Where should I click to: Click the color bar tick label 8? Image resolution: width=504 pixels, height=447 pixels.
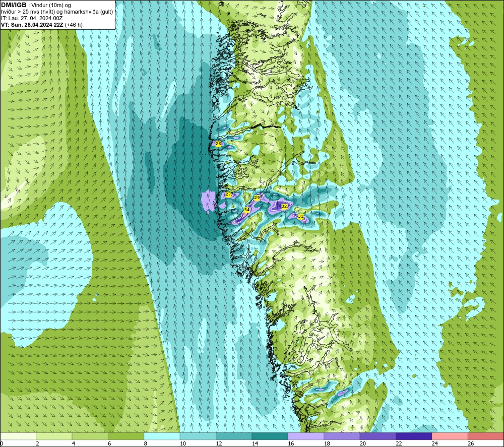pyautogui.click(x=146, y=443)
